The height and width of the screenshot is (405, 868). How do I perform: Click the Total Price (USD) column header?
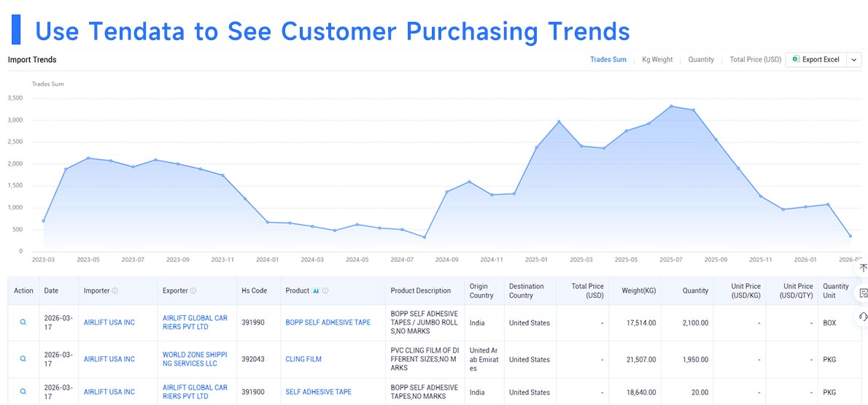[x=587, y=291]
